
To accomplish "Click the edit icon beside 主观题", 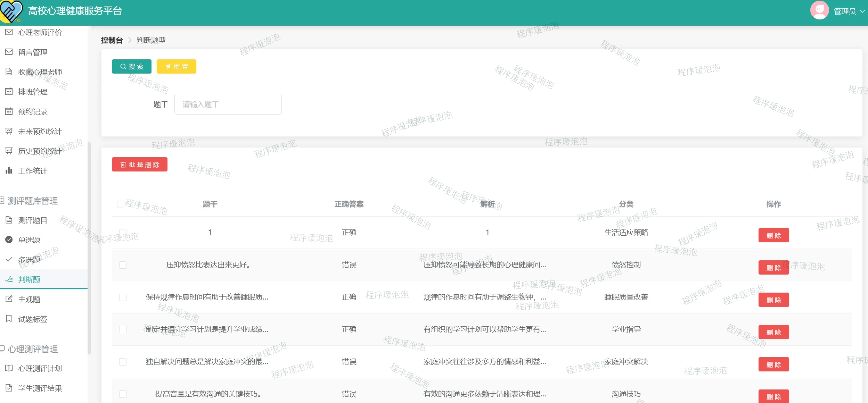I will [9, 299].
